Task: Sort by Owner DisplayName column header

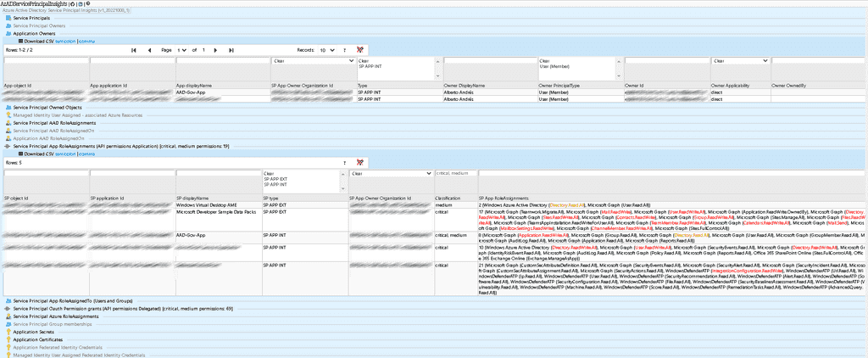Action: coord(464,86)
